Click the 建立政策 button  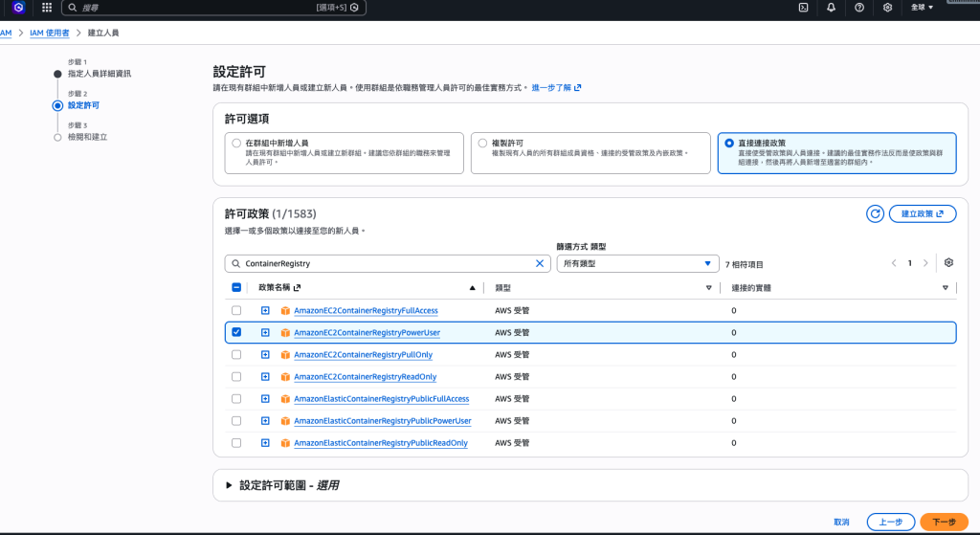pos(923,213)
